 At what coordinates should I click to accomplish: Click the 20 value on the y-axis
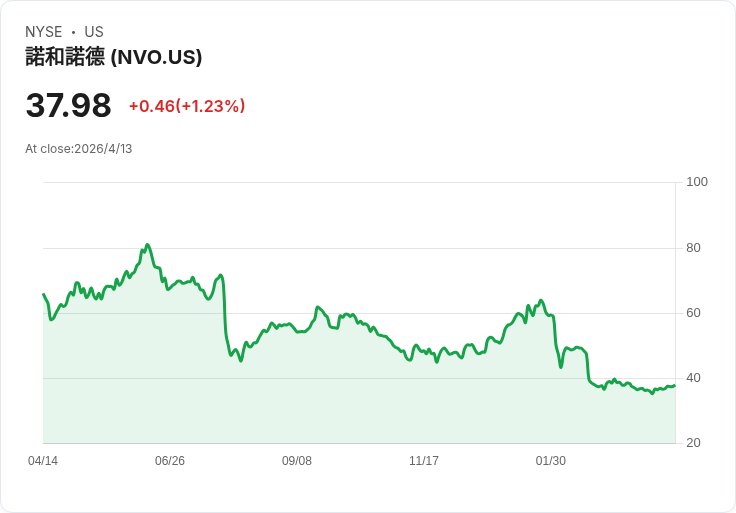[694, 443]
